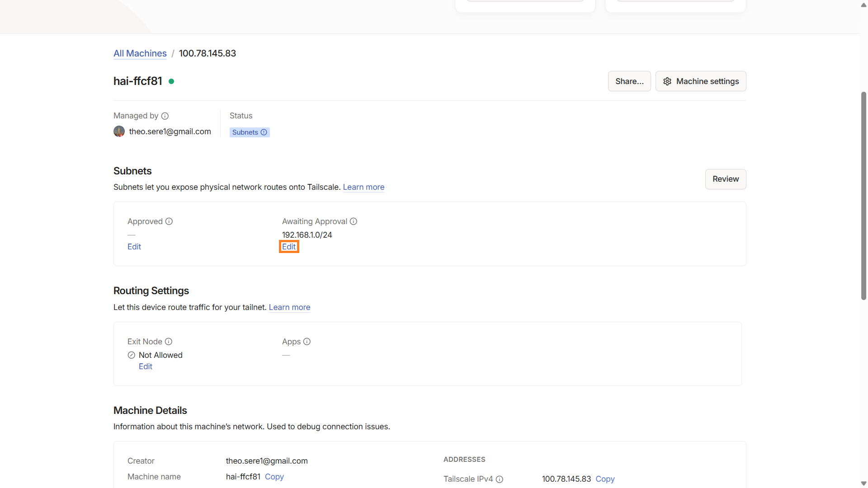
Task: Copy the machine name hai-ffcf81
Action: coord(274,477)
